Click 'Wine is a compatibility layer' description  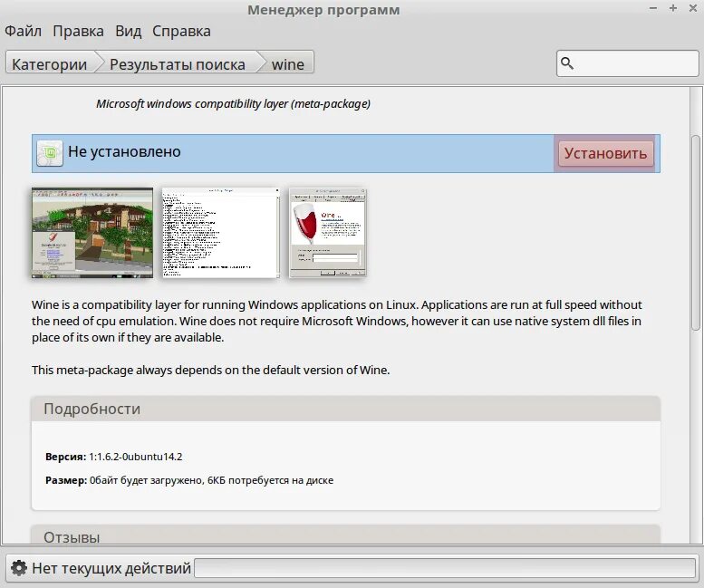pos(337,321)
